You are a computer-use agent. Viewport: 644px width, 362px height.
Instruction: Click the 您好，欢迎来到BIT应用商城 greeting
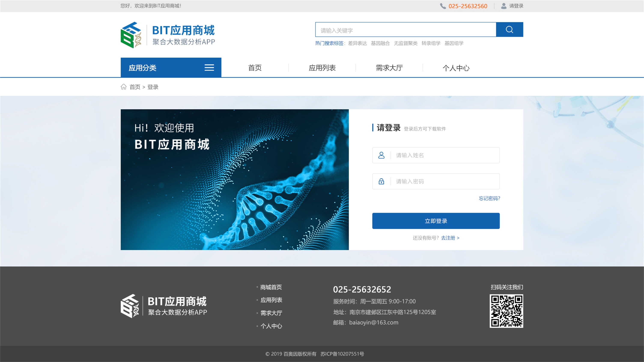[x=151, y=6]
